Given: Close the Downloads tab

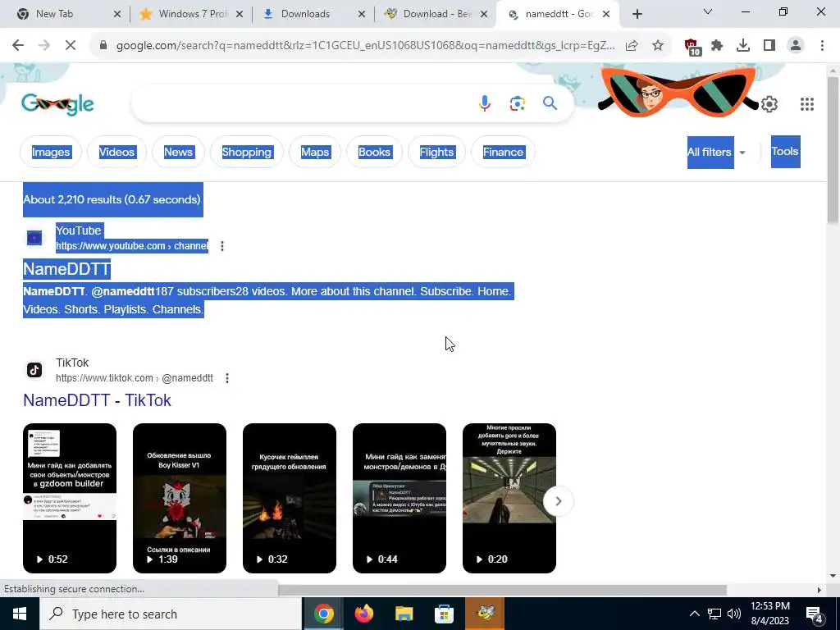Looking at the screenshot, I should pos(362,14).
